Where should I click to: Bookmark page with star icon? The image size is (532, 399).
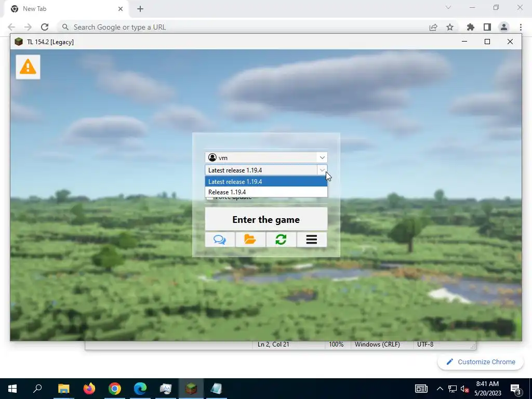point(450,27)
